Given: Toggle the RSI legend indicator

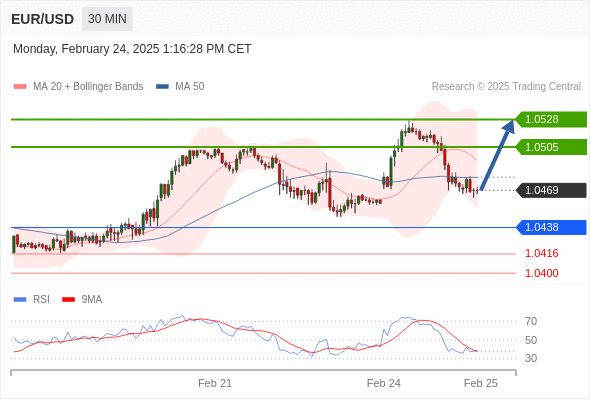Looking at the screenshot, I should (32, 300).
